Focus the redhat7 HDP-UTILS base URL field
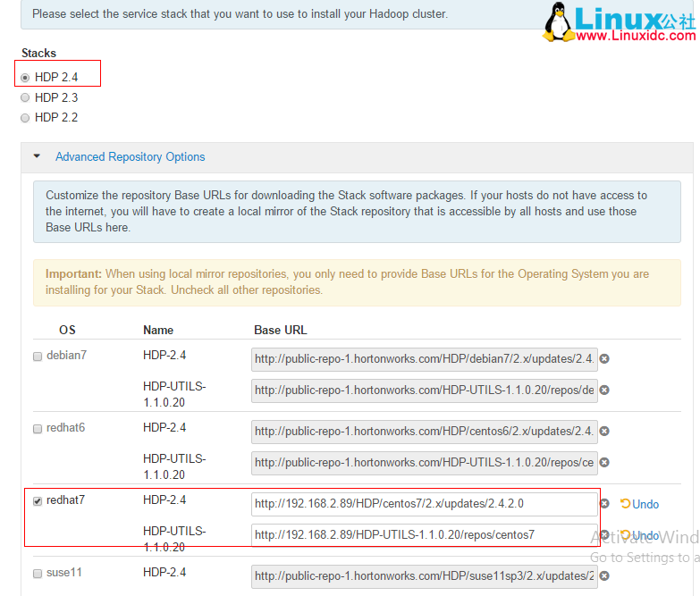 coord(424,535)
